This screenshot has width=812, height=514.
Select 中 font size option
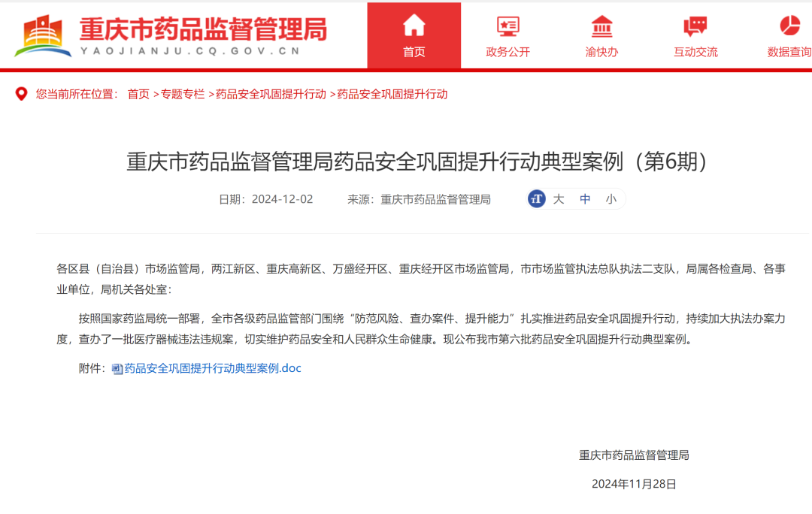point(584,198)
